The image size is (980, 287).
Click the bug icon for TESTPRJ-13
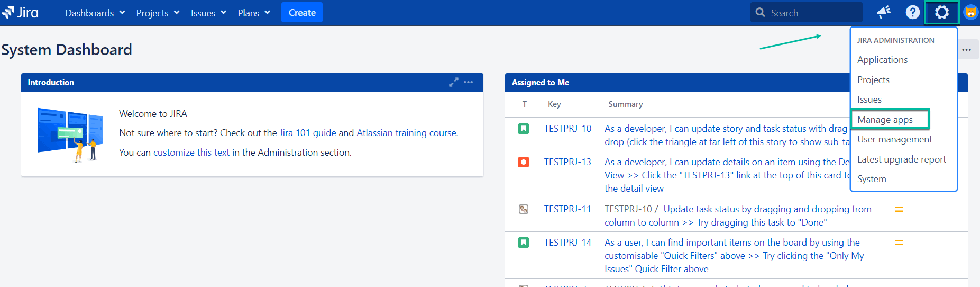(x=524, y=162)
